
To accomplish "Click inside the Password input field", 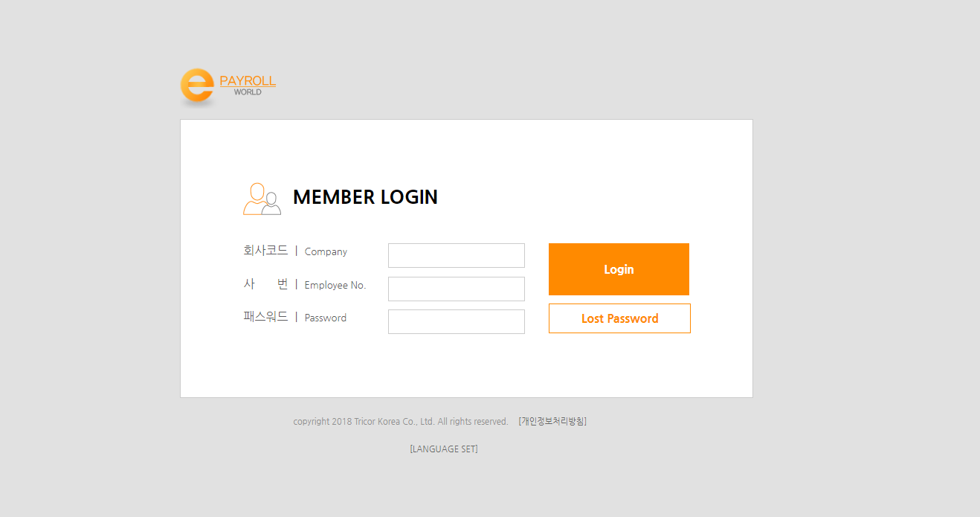I will pos(456,321).
